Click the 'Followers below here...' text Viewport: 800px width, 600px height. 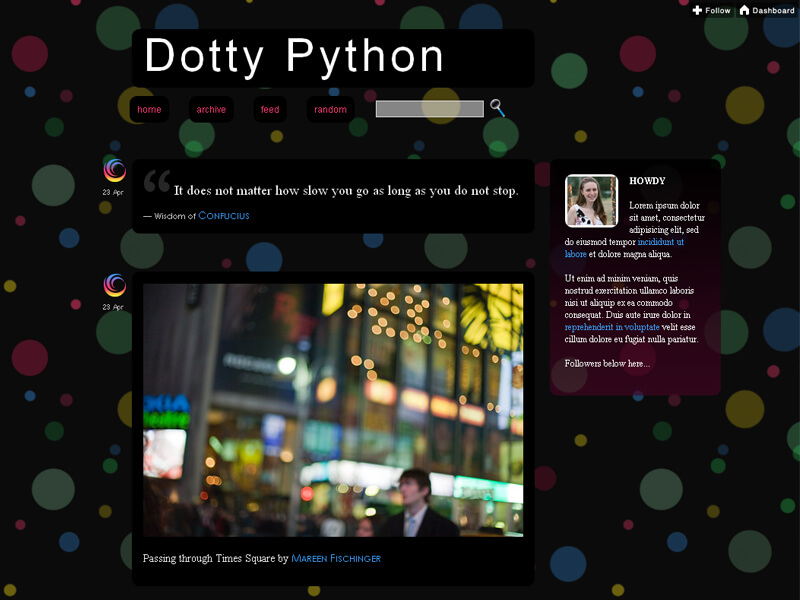tap(607, 364)
